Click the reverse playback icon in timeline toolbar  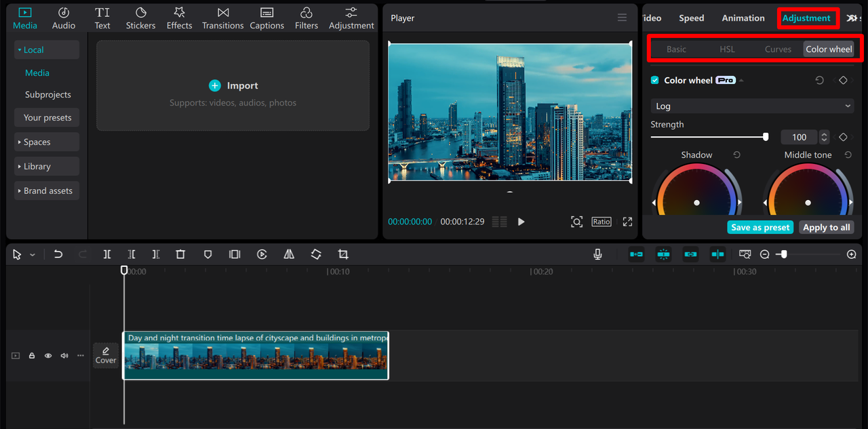(262, 254)
